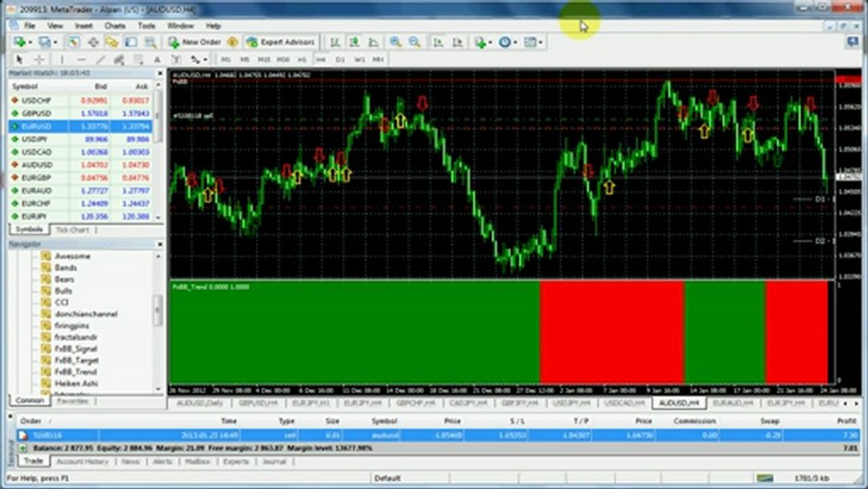This screenshot has height=489, width=868.
Task: Open the New Chart dropdown arrow
Action: 29,42
